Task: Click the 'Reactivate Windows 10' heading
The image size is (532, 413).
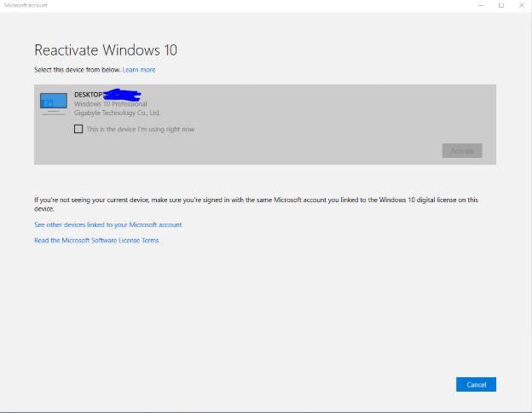Action: [106, 50]
